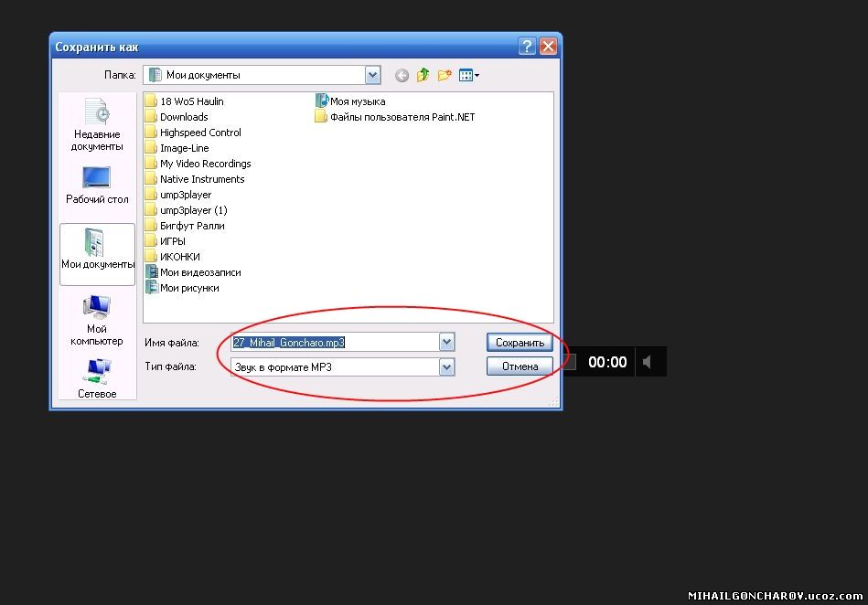Select Мои документы in places bar
Viewport: 868px width, 605px height.
point(98,254)
